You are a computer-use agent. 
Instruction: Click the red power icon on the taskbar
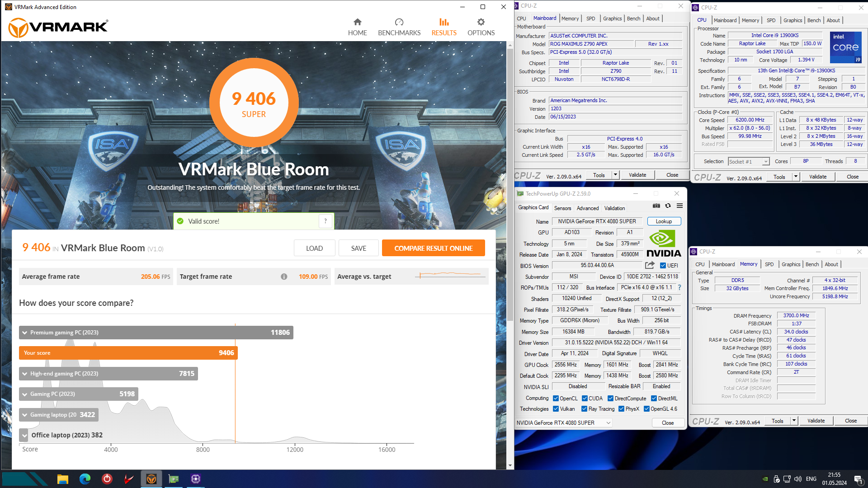(107, 479)
